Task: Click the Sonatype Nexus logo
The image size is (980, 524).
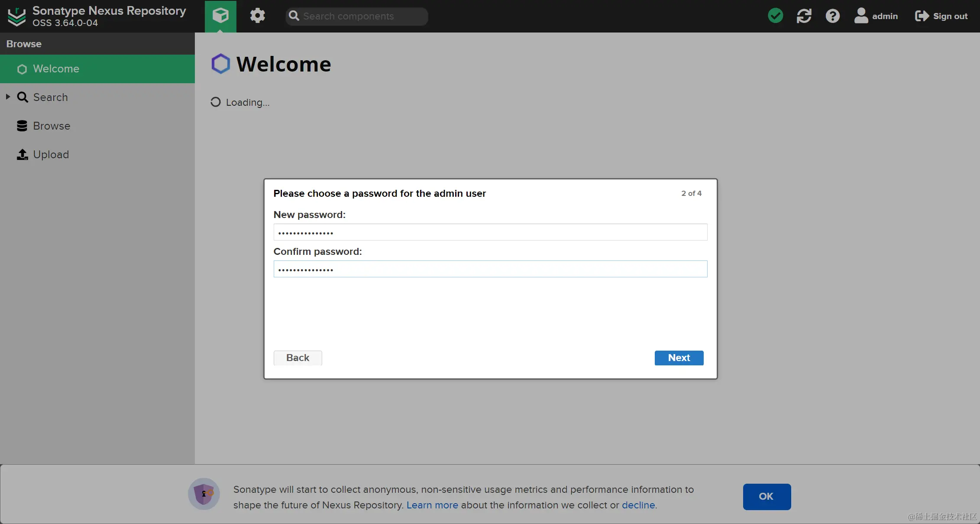Action: [17, 16]
